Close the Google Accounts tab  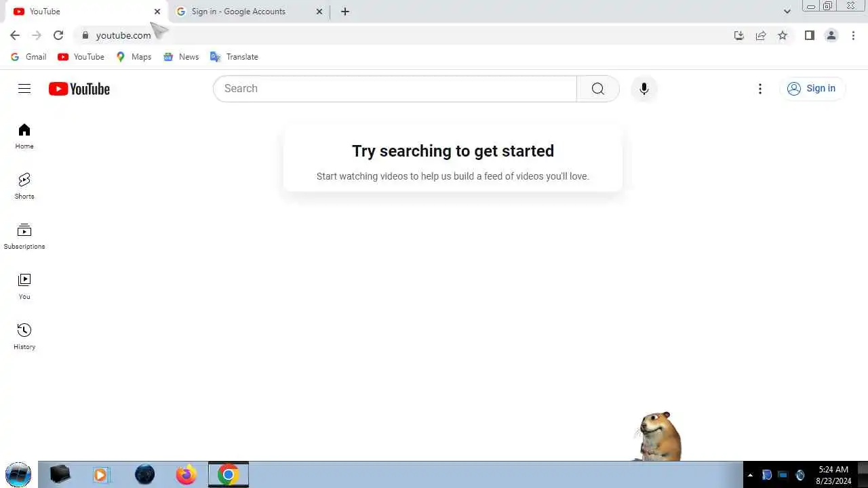pos(319,12)
